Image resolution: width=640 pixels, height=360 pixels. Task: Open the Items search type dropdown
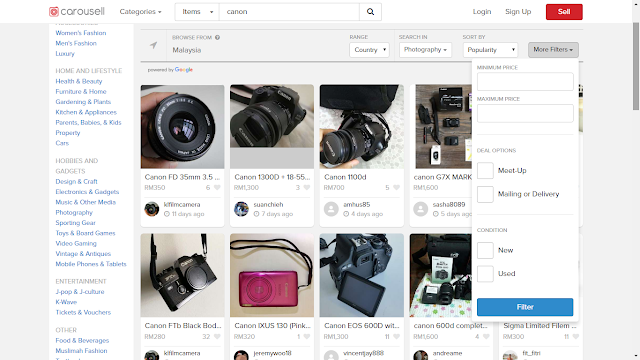pos(197,12)
